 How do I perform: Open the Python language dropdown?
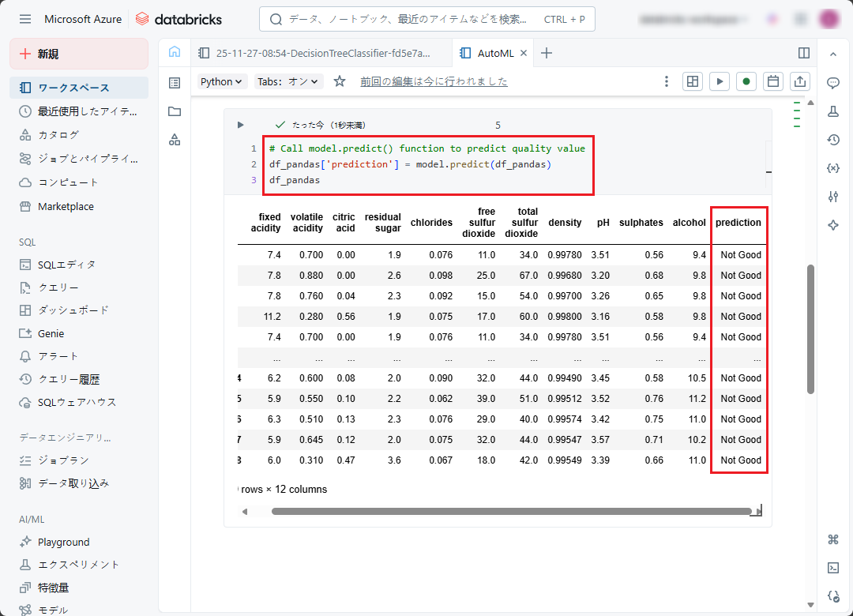click(223, 81)
